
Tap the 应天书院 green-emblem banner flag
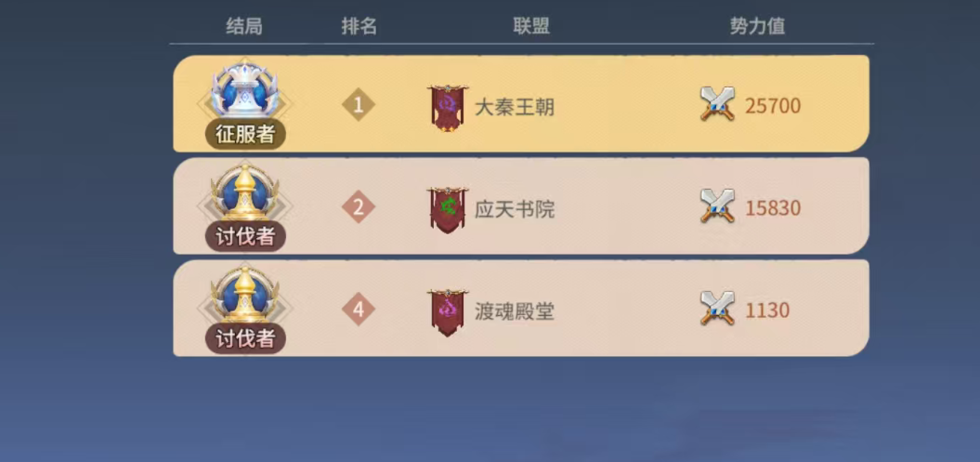pyautogui.click(x=448, y=210)
